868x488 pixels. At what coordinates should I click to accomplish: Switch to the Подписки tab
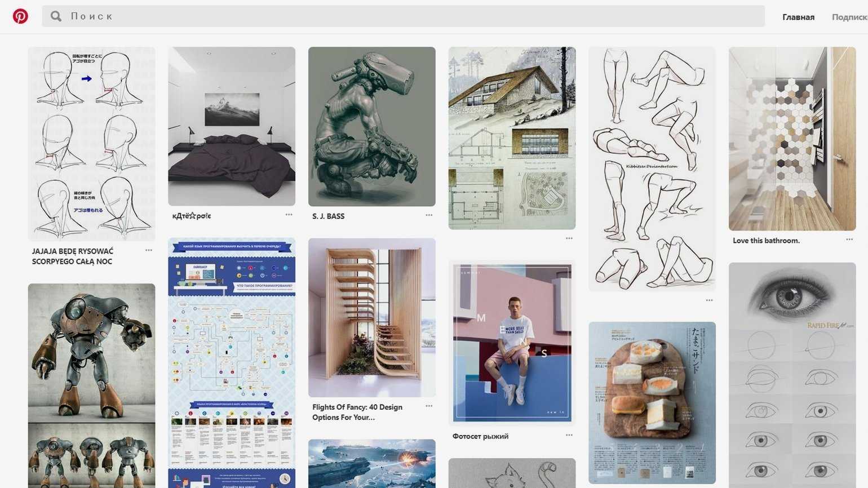(850, 17)
